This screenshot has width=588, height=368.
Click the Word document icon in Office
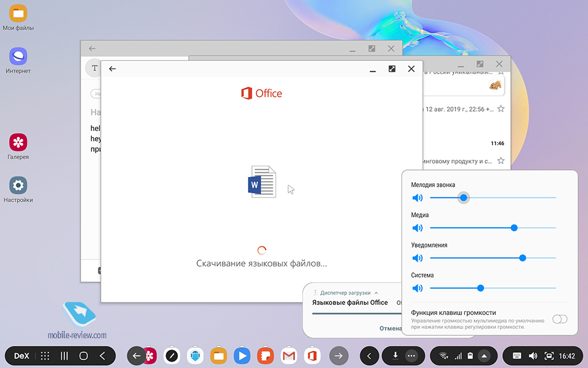point(262,182)
